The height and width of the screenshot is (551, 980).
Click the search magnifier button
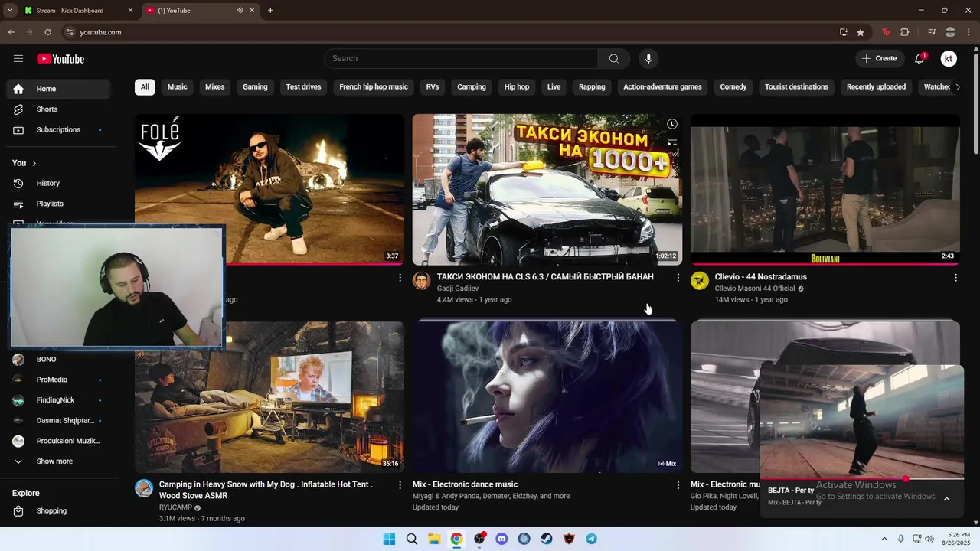[614, 59]
